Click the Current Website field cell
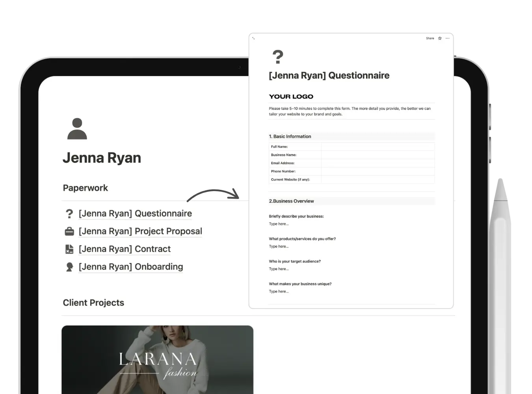Screen dimensions: 532x394 [378, 180]
